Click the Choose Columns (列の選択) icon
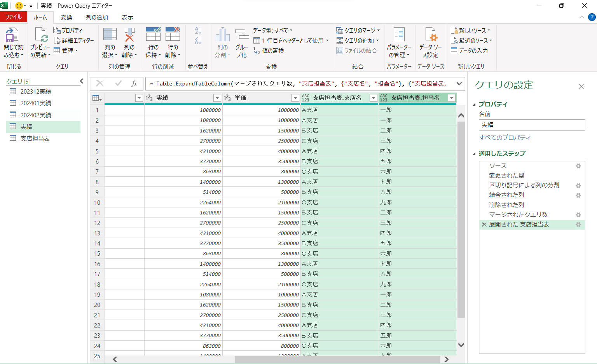This screenshot has width=597, height=364. pos(110,34)
